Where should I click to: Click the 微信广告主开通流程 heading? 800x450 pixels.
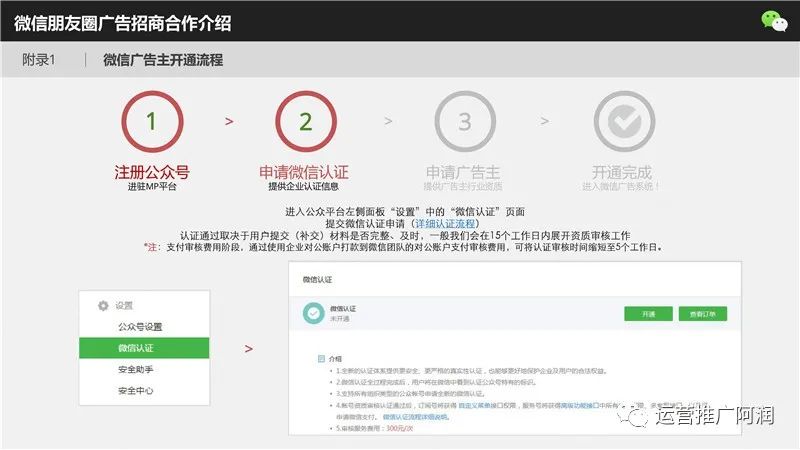click(x=163, y=60)
